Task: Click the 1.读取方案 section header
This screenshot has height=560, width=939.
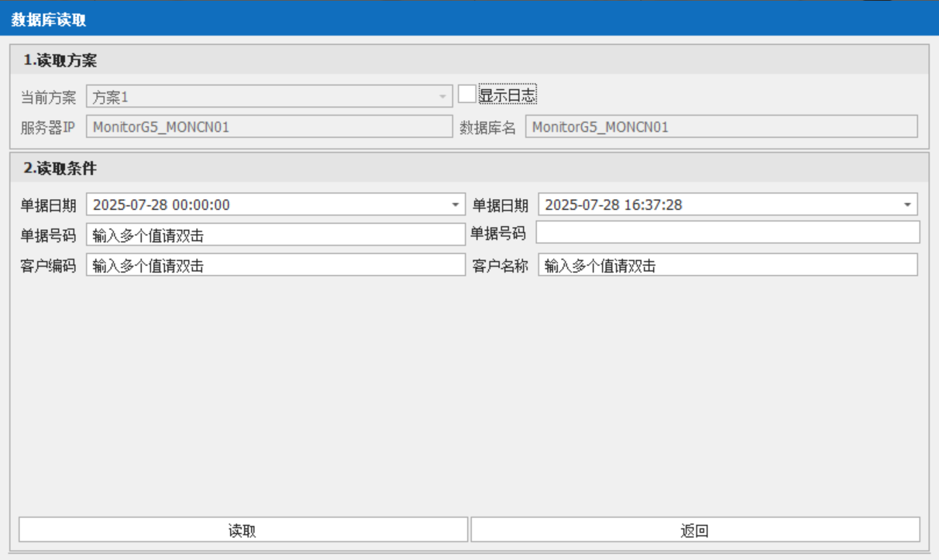Action: pyautogui.click(x=60, y=60)
